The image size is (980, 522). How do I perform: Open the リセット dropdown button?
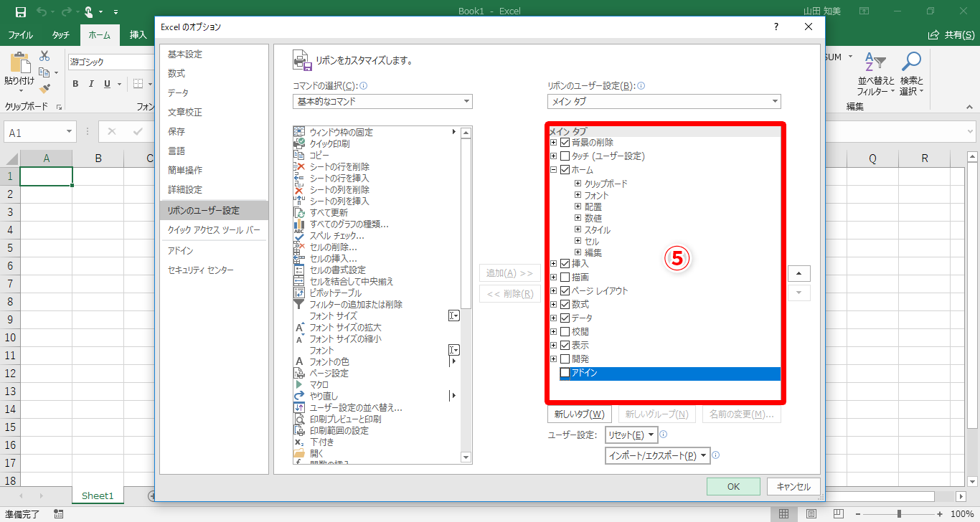coord(631,435)
